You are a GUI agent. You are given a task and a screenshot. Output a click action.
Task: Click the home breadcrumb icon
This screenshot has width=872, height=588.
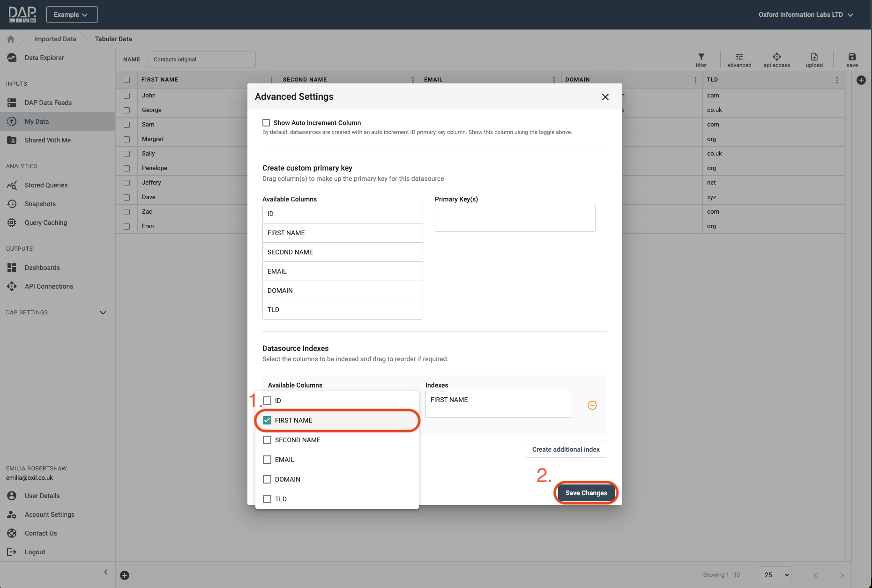[x=11, y=39]
